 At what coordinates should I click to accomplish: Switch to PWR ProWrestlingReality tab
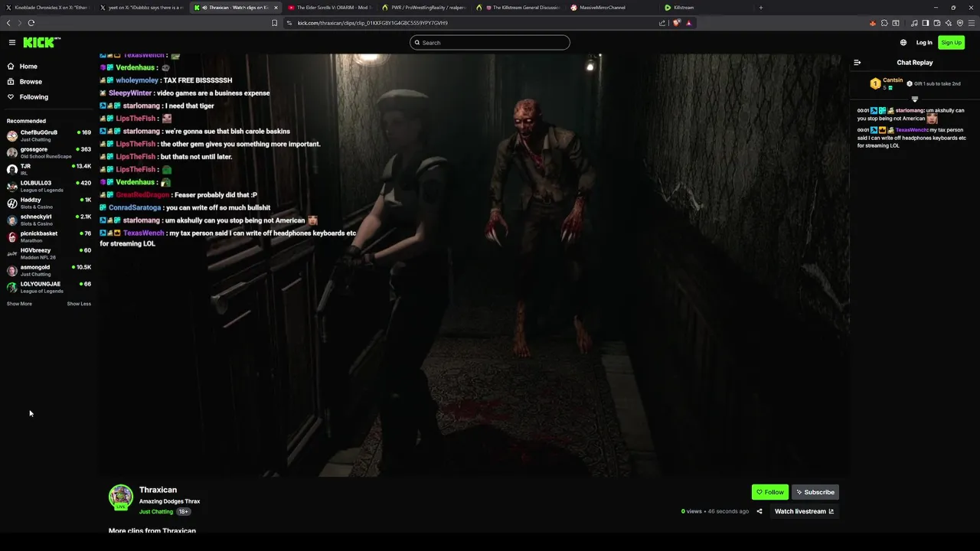pos(423,8)
